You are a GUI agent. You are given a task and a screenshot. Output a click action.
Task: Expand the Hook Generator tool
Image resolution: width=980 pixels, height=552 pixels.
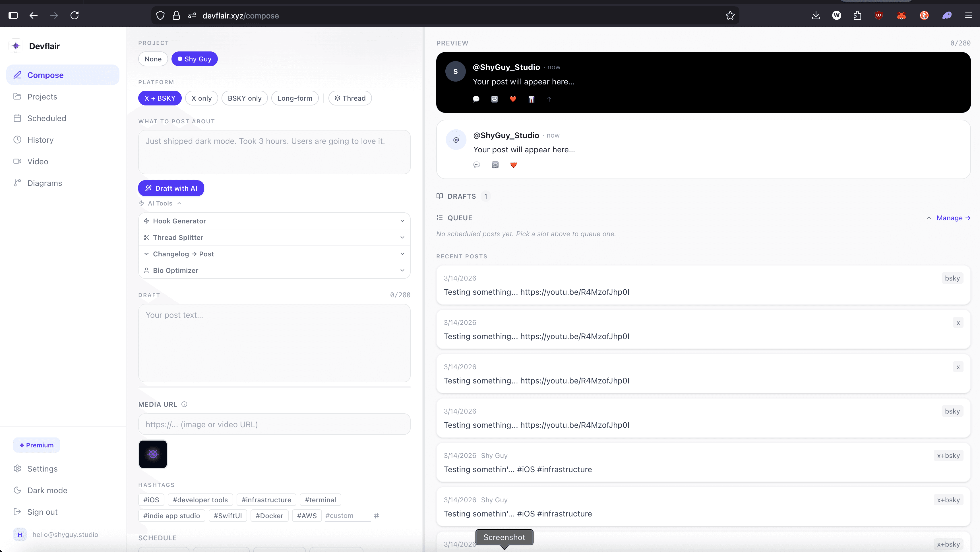point(274,221)
